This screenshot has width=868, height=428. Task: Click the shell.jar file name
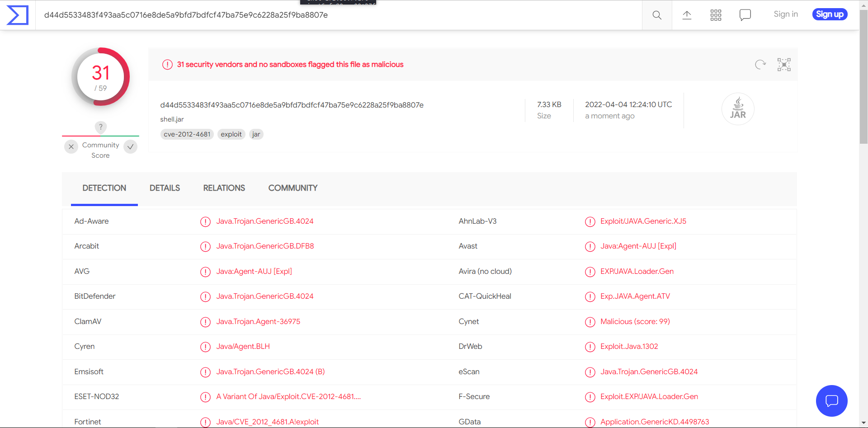click(172, 119)
